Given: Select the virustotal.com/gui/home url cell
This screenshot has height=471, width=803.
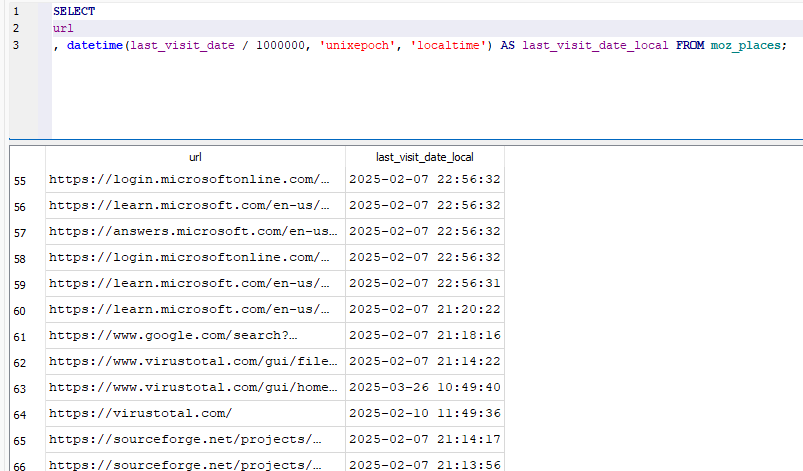Looking at the screenshot, I should (195, 388).
